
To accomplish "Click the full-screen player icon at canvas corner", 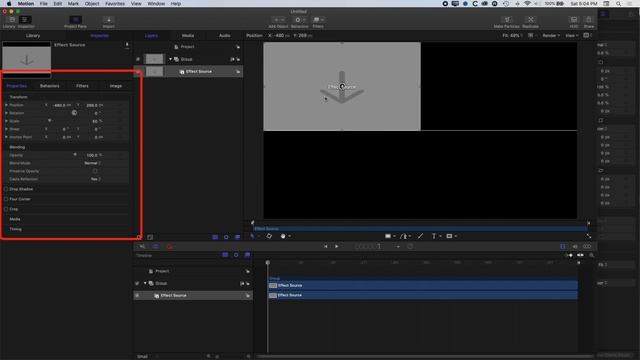I will [x=589, y=236].
